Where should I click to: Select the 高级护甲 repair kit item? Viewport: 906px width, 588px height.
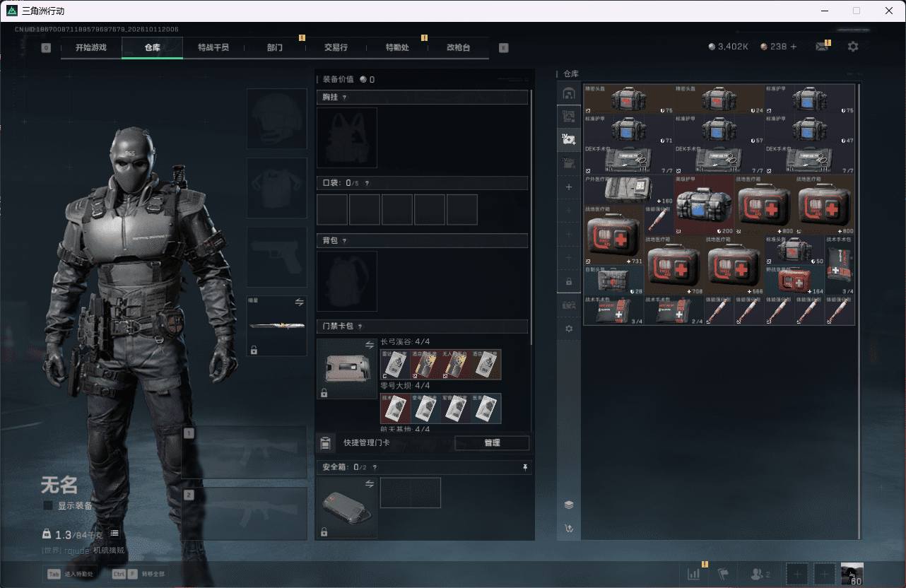point(704,205)
